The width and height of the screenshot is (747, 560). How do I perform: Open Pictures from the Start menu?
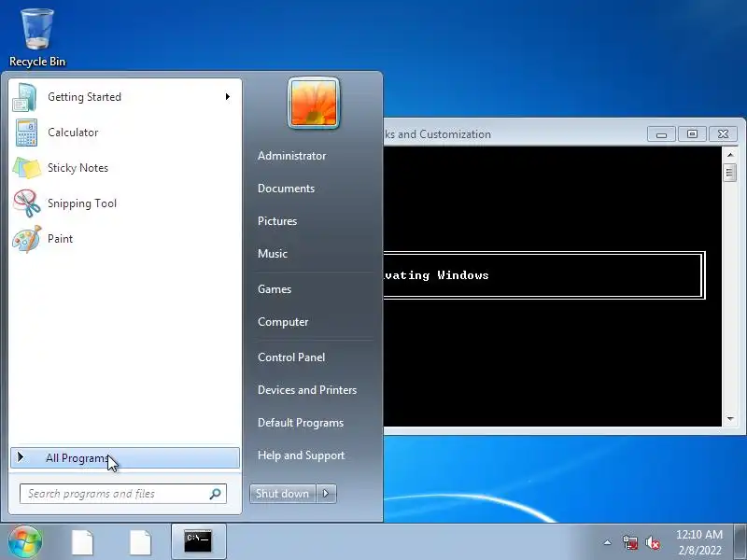277,221
